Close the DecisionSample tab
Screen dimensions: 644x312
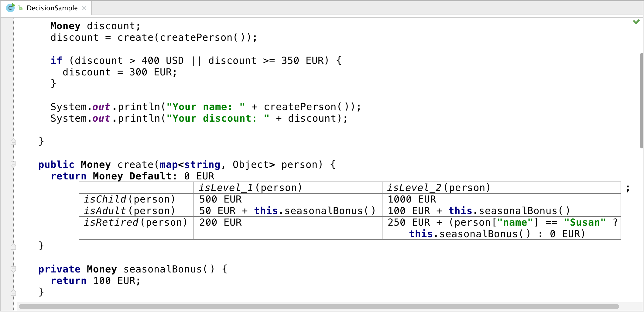click(x=84, y=8)
